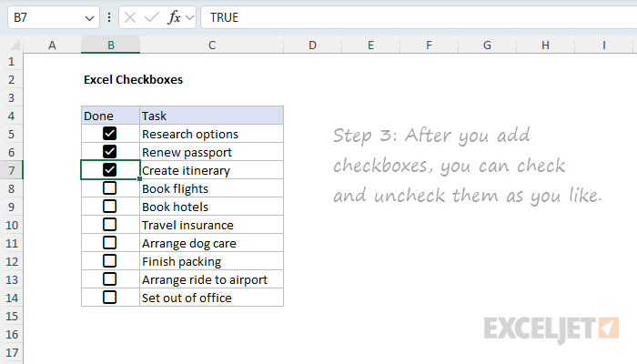Select the Finish packing cell
Screen dimensions: 637x364
coord(212,261)
